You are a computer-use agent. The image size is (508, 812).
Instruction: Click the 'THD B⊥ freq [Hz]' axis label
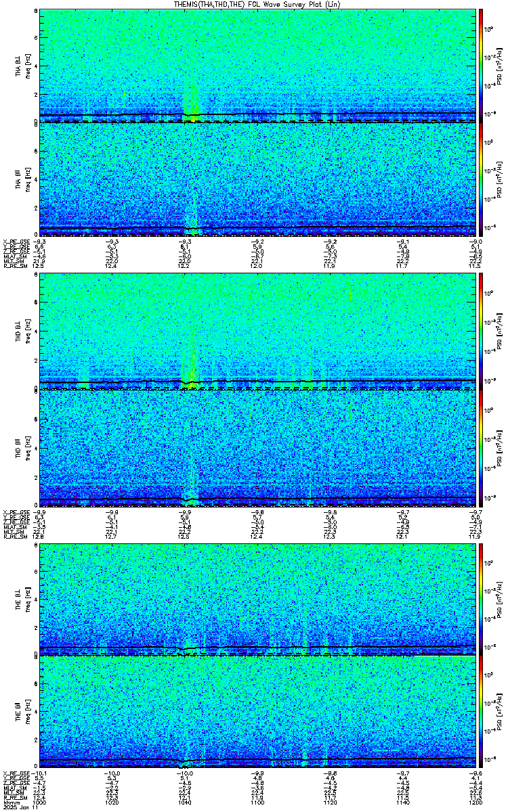[23, 332]
